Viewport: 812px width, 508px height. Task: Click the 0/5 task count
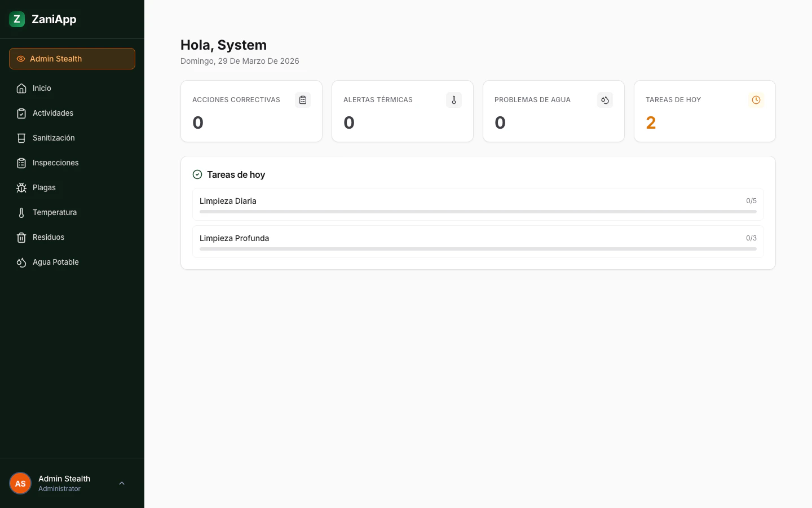click(x=751, y=201)
